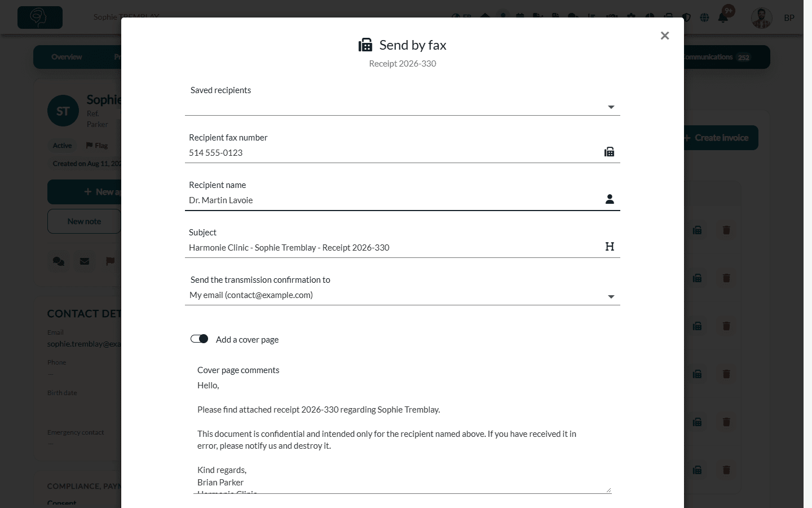Close the Send by fax dialog

click(665, 36)
